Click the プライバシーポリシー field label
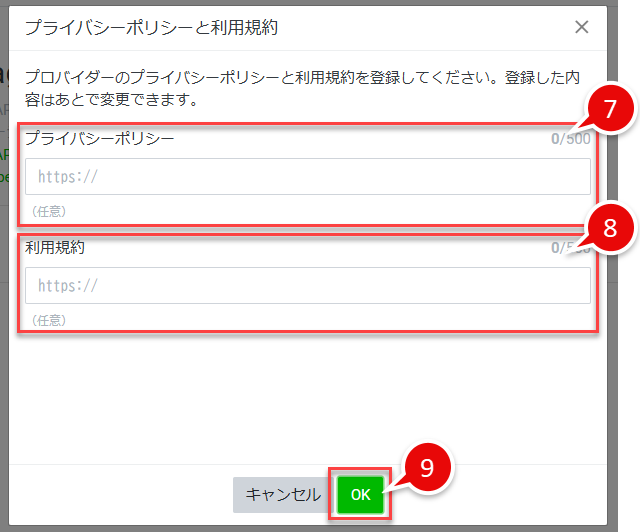The image size is (640, 532). click(x=100, y=138)
